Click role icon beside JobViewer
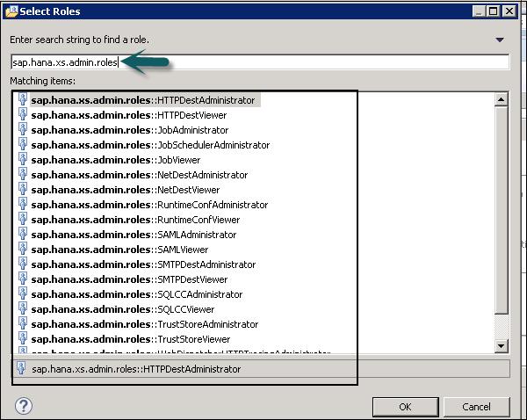Image resolution: width=527 pixels, height=420 pixels. click(23, 159)
